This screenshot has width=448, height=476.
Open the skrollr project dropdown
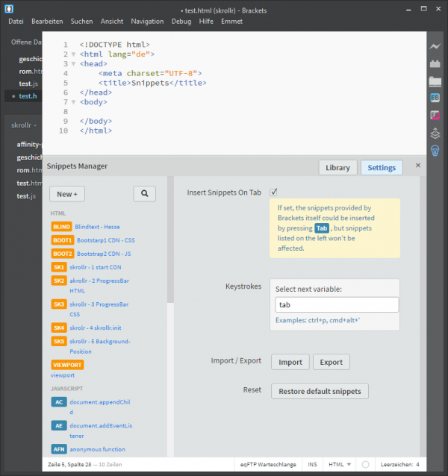24,125
